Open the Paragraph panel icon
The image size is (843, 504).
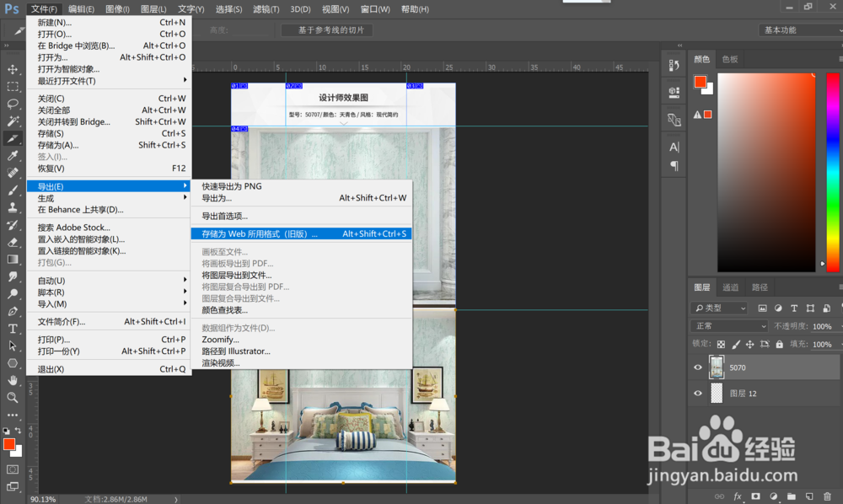click(x=674, y=165)
